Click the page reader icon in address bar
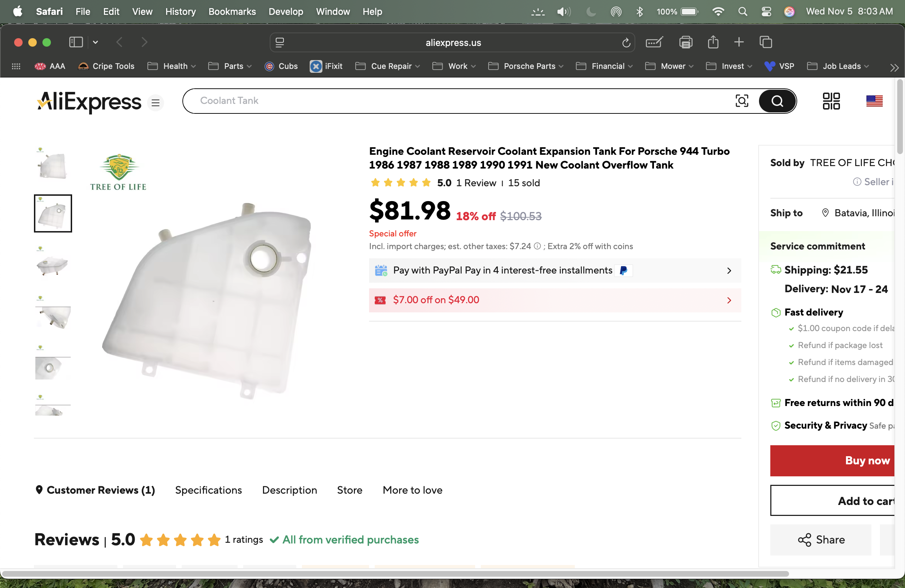The image size is (905, 588). [280, 42]
